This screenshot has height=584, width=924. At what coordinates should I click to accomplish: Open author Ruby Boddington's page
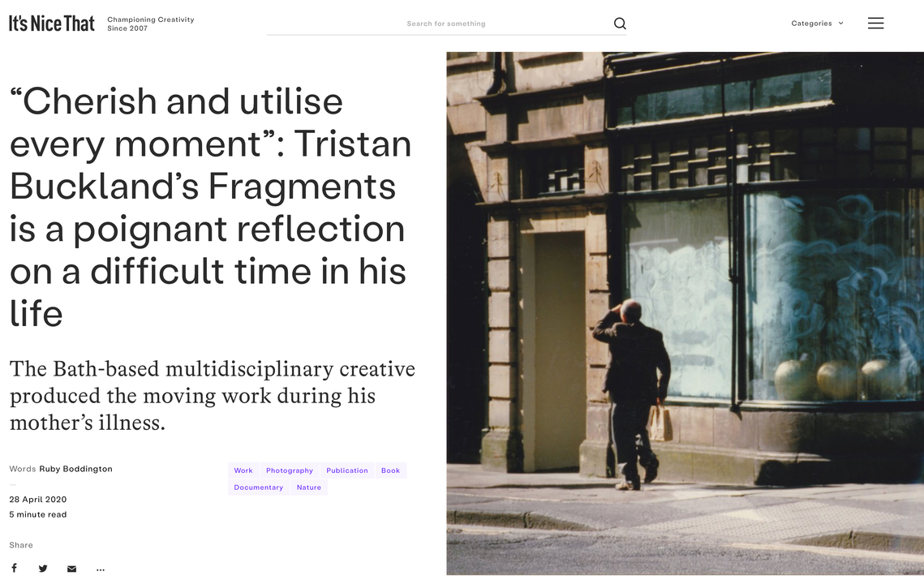coord(75,469)
